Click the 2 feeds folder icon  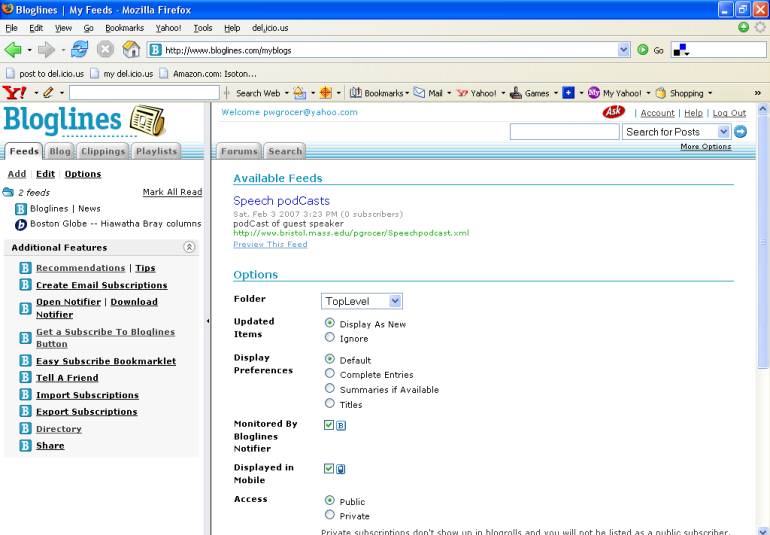click(x=8, y=192)
